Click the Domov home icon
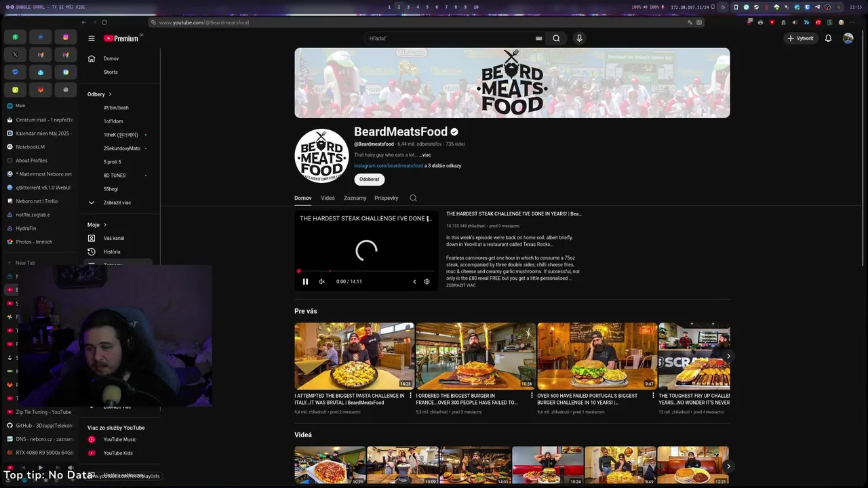 pyautogui.click(x=92, y=58)
